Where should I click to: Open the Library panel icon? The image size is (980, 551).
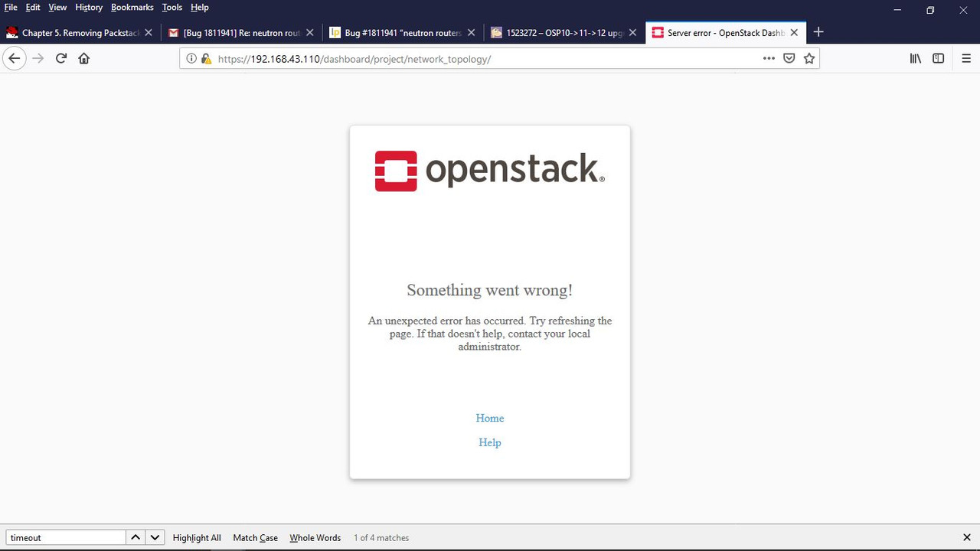pyautogui.click(x=915, y=58)
